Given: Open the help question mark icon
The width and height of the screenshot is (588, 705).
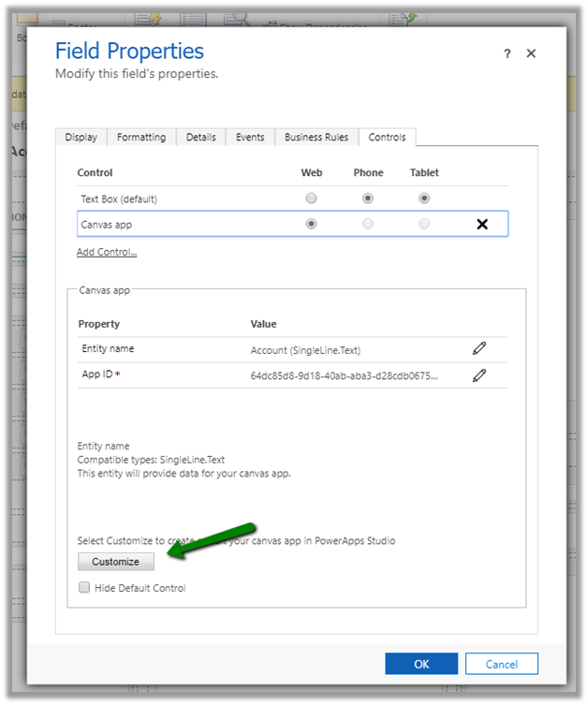Looking at the screenshot, I should point(507,54).
